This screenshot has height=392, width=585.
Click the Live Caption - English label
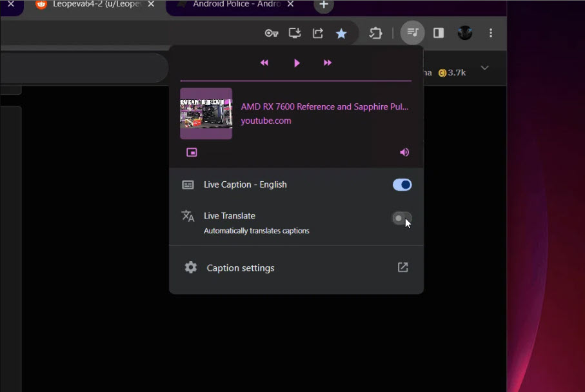[x=245, y=184]
